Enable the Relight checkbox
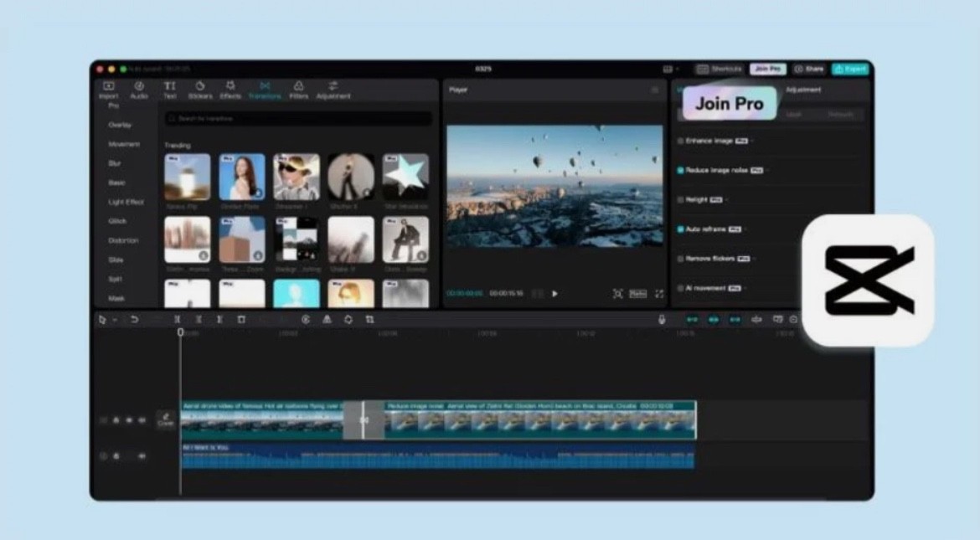The width and height of the screenshot is (980, 540). tap(681, 200)
